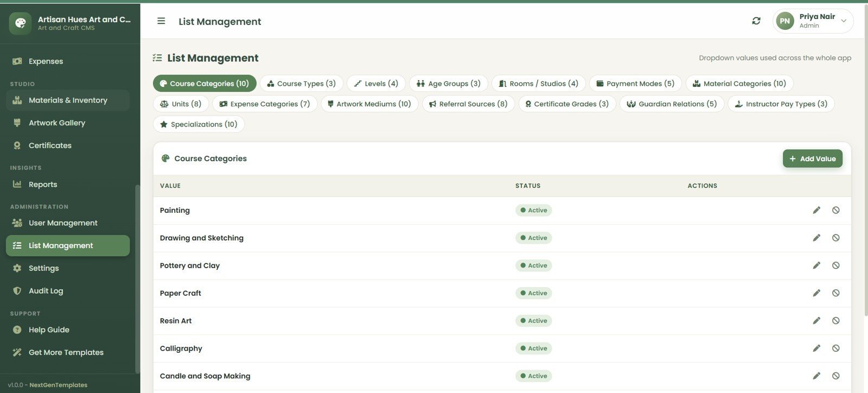
Task: Open Settings from sidebar
Action: point(68,268)
